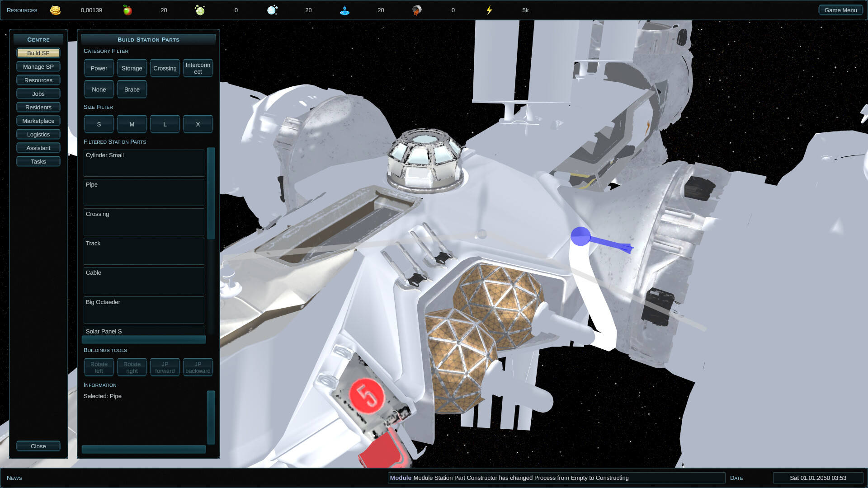Screen dimensions: 868x488
Task: Select Cylinder Small station part
Action: [144, 163]
